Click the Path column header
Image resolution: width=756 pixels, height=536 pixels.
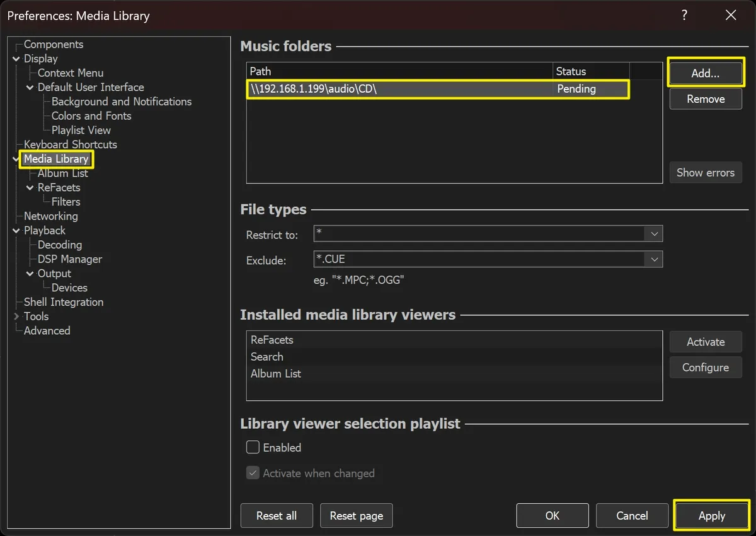click(x=399, y=71)
